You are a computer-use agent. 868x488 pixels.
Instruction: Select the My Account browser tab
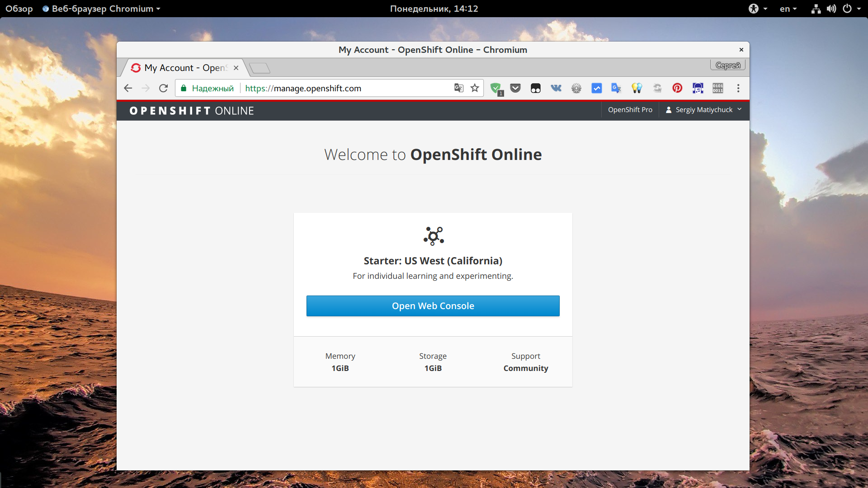click(x=184, y=68)
